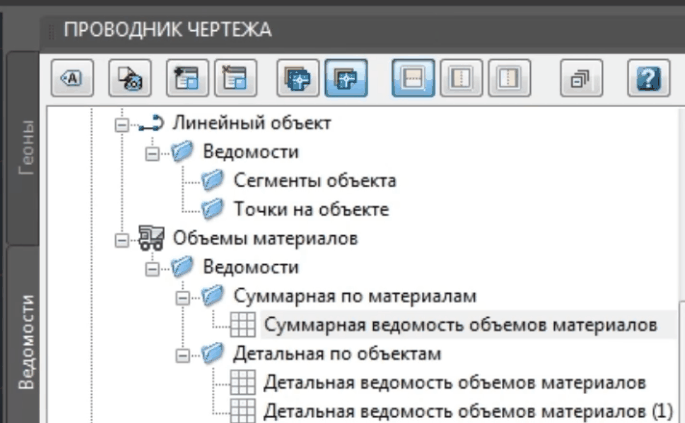This screenshot has height=423, width=685.
Task: Toggle the highlighted crosshair window button
Action: [346, 78]
